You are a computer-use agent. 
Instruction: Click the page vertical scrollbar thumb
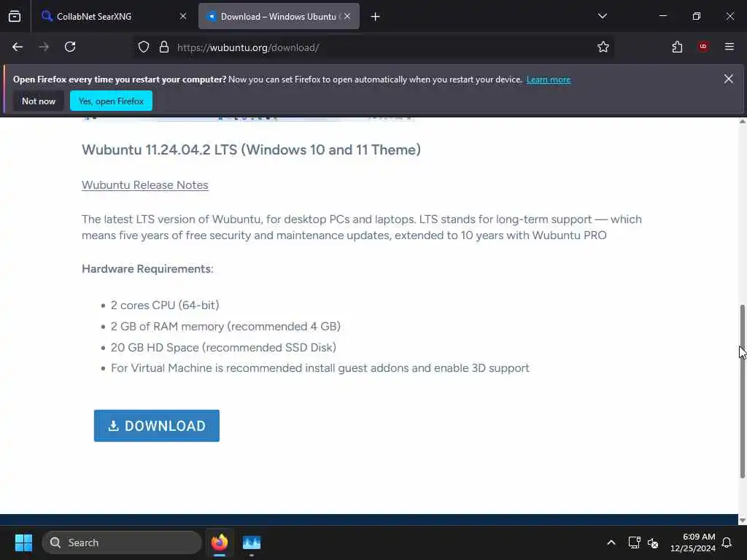[x=742, y=391]
